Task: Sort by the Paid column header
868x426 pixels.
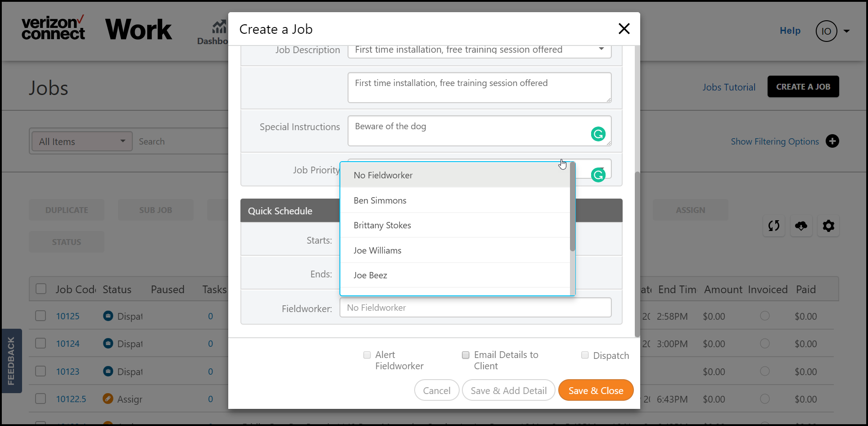Action: [806, 289]
